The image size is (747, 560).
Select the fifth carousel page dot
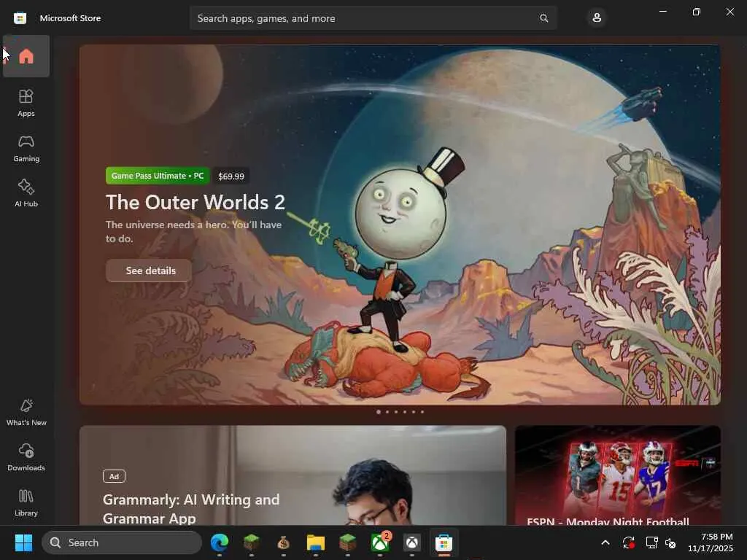[x=414, y=412]
